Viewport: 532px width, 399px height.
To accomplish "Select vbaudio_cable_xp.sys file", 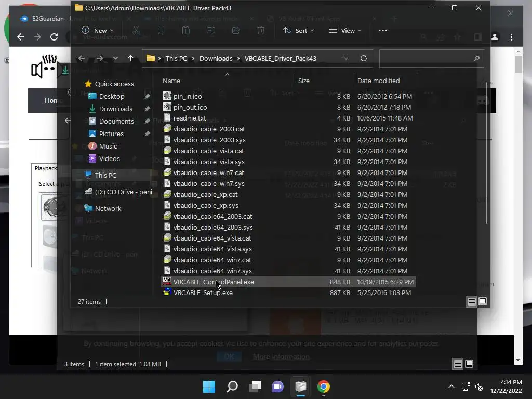I will (x=206, y=206).
